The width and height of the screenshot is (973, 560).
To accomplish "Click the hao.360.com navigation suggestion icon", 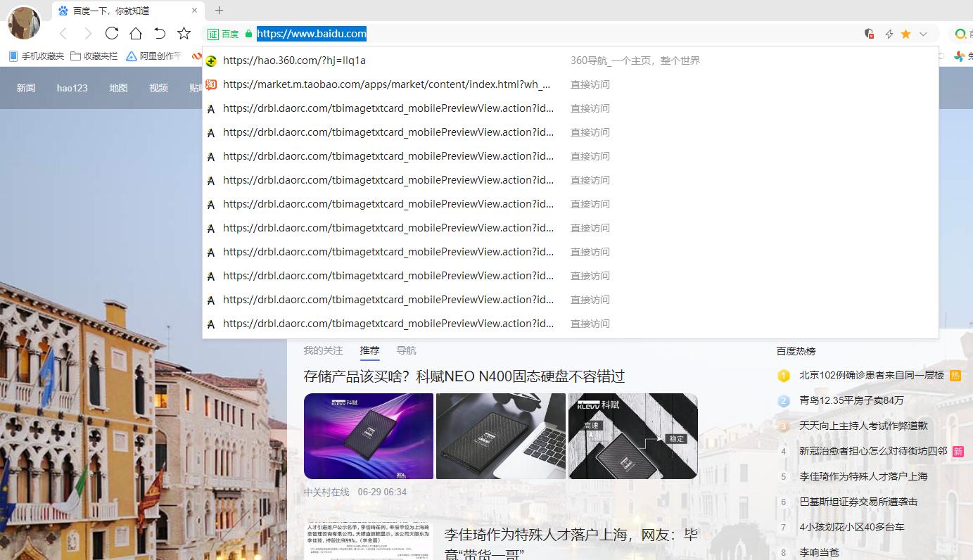I will pyautogui.click(x=211, y=61).
